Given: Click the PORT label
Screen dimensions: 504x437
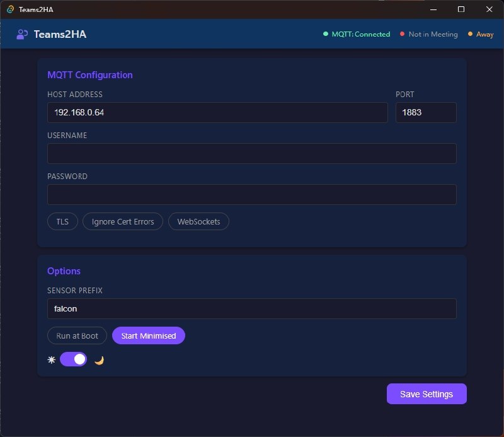Looking at the screenshot, I should tap(404, 95).
